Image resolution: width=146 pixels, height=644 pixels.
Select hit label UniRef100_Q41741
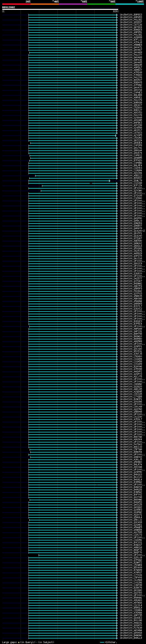[x=131, y=148]
